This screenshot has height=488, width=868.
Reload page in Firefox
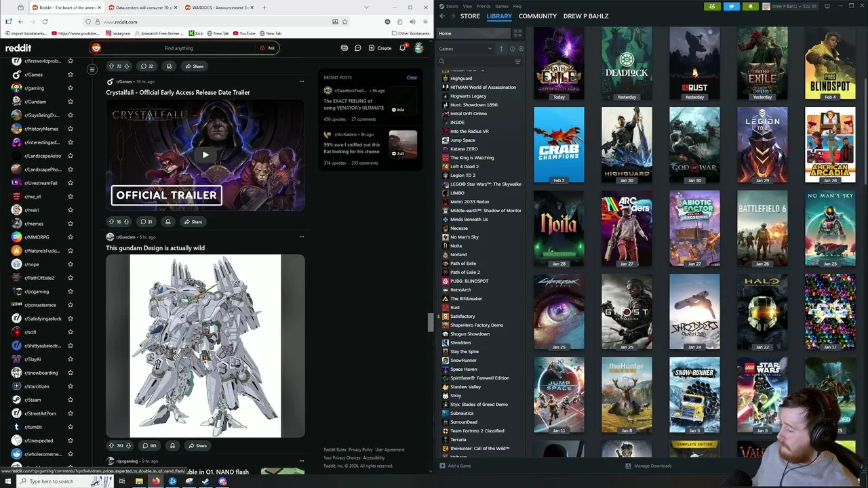[x=45, y=22]
